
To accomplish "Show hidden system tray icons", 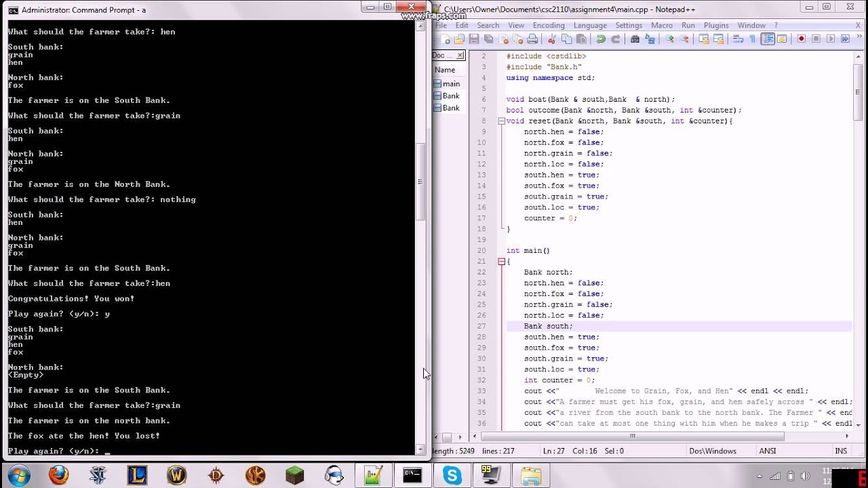I will 759,476.
